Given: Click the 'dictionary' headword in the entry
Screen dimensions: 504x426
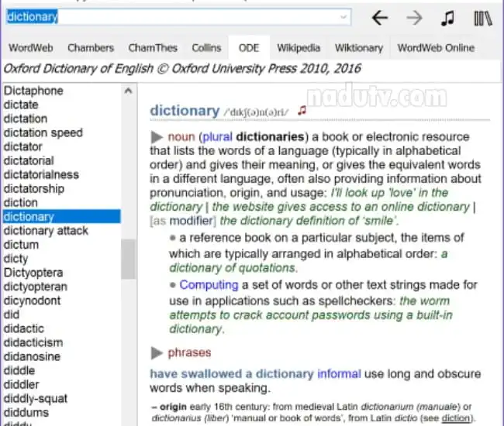Looking at the screenshot, I should [x=185, y=111].
